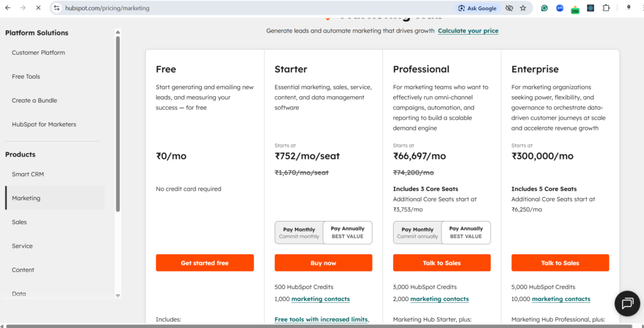Screen dimensions: 644x328
Task: Open the Calculate your price link
Action: click(468, 31)
